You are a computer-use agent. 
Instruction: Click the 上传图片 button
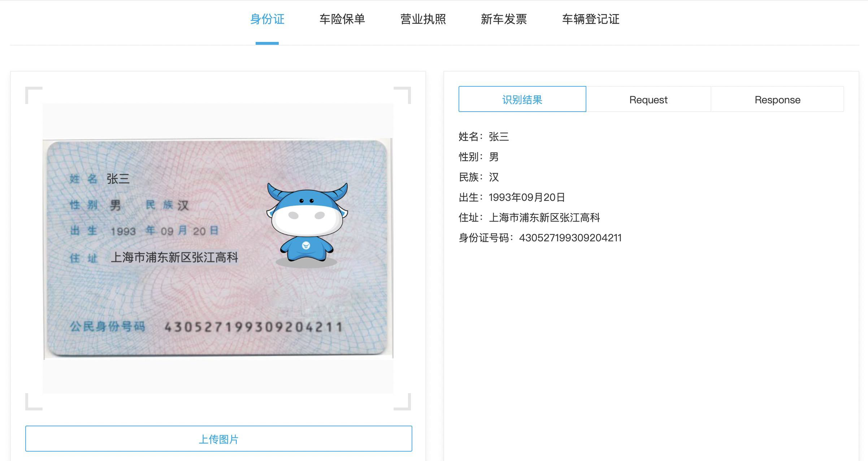(x=218, y=439)
